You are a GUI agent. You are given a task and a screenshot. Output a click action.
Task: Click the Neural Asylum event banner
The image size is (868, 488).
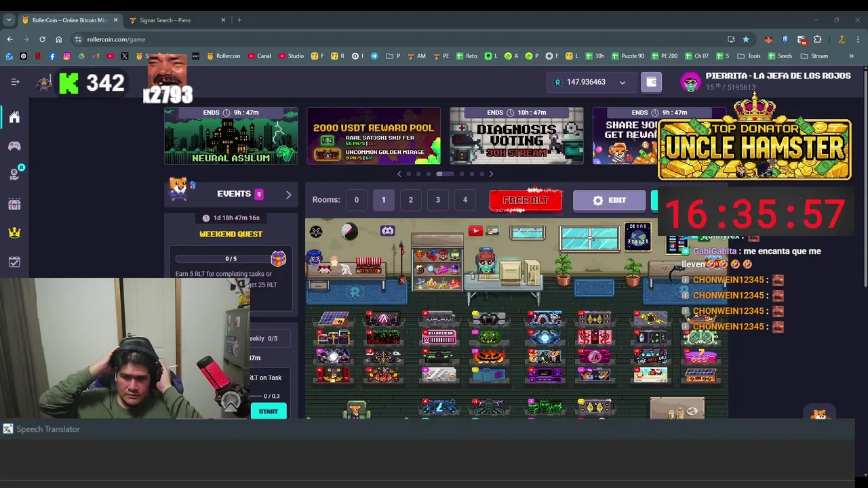[x=231, y=136]
